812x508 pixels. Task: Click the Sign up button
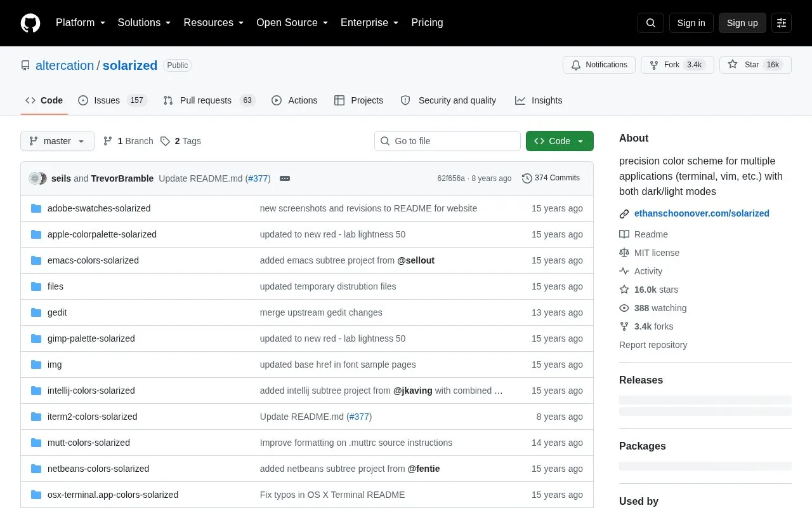pyautogui.click(x=742, y=23)
